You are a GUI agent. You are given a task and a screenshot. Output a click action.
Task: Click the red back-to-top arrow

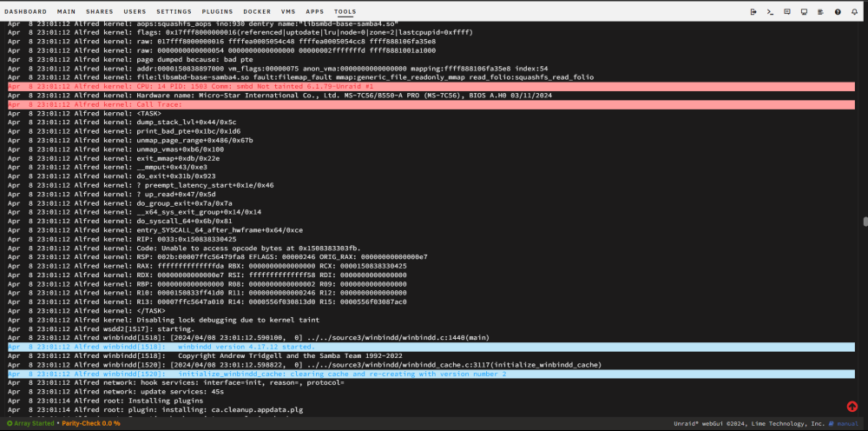(x=852, y=407)
